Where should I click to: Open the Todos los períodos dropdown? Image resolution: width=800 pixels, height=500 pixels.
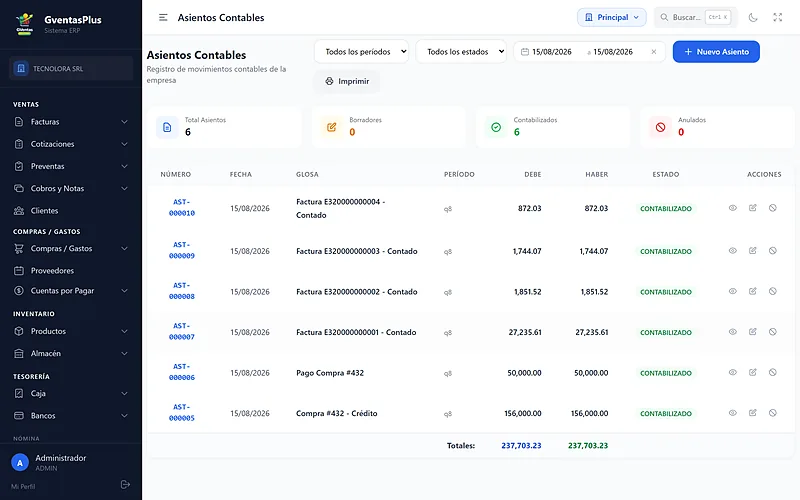[x=361, y=52]
